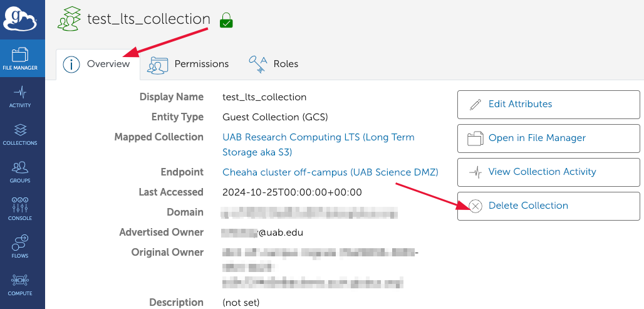The width and height of the screenshot is (644, 309).
Task: Click the test_lts_collection page title
Action: coord(148,19)
